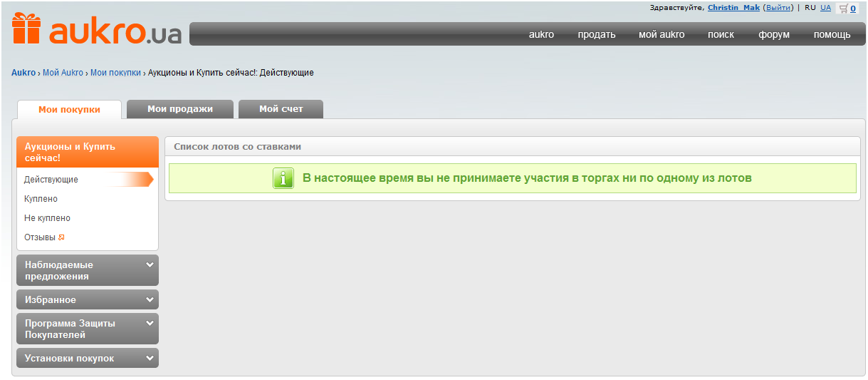This screenshot has height=380, width=868.
Task: Open мой aukro in the top navigation
Action: [x=662, y=34]
